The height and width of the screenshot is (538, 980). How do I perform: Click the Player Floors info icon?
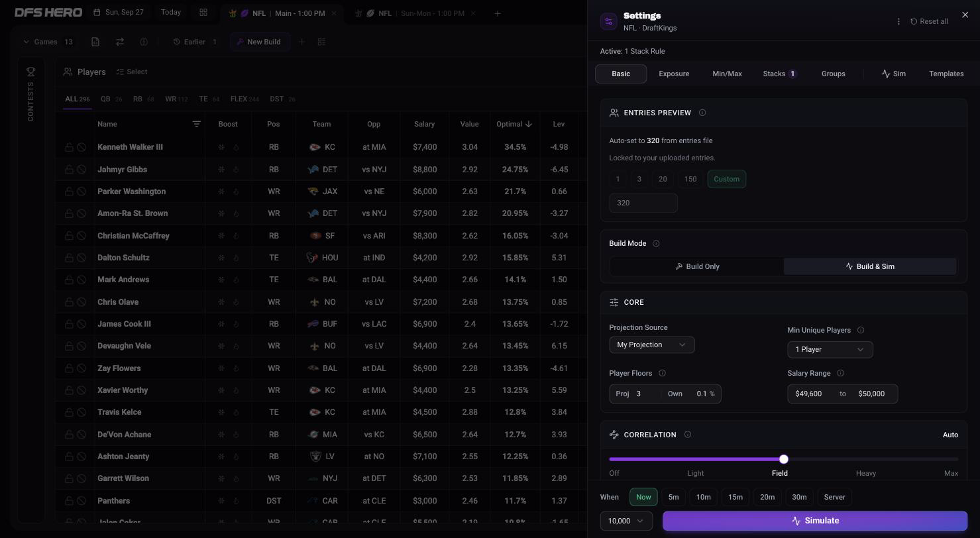tap(662, 373)
